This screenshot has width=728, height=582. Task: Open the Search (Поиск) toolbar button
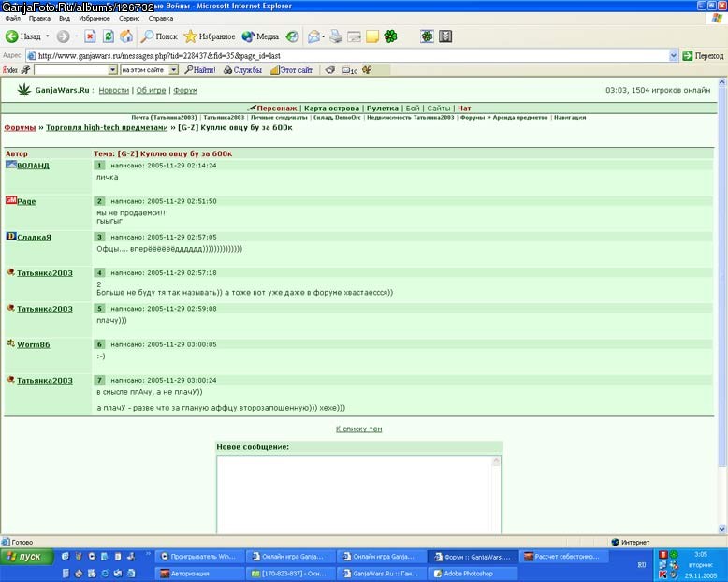coord(159,36)
